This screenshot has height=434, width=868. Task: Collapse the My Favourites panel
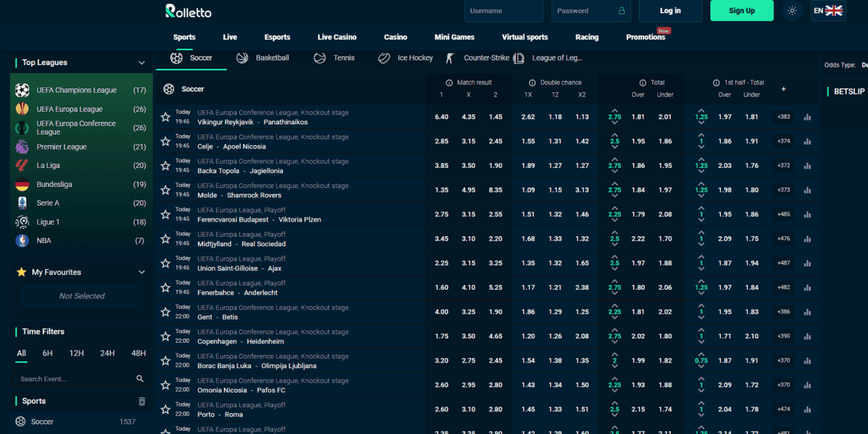click(142, 272)
